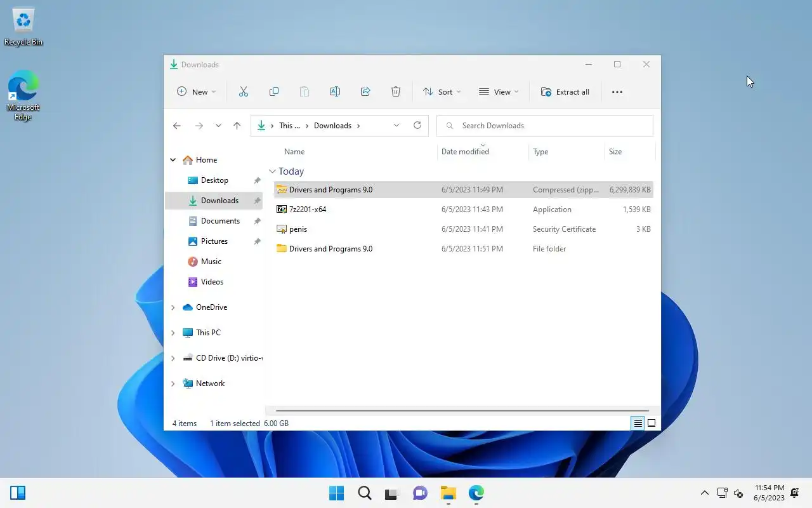Click the Extract all button
This screenshot has height=508, width=812.
pos(565,92)
